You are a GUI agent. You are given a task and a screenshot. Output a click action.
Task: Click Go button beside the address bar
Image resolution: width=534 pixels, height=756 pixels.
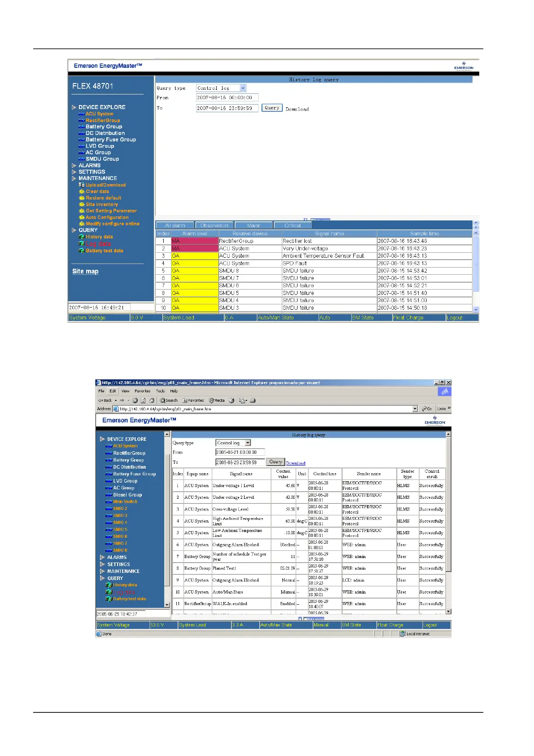click(x=427, y=409)
